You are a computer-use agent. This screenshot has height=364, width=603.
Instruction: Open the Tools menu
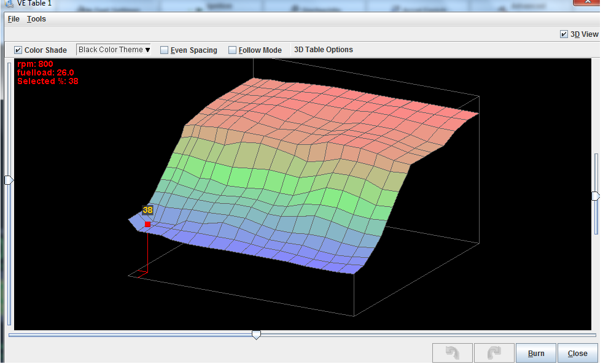tap(36, 19)
